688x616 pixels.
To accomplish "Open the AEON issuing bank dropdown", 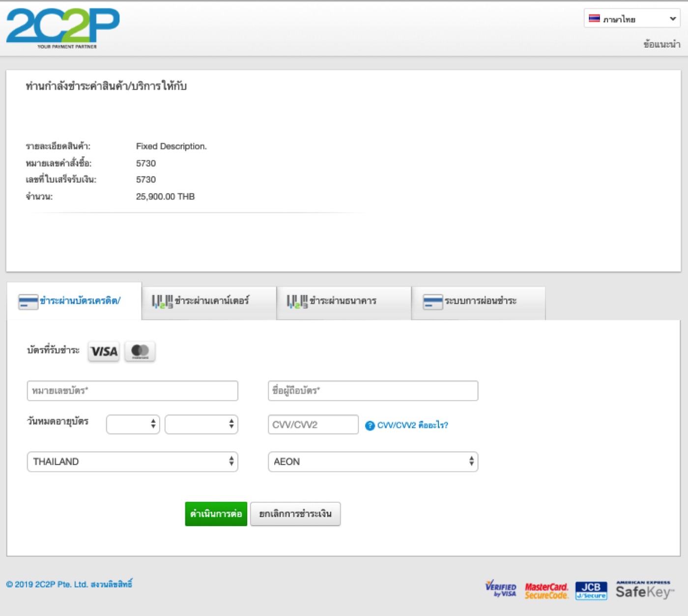I will click(373, 462).
